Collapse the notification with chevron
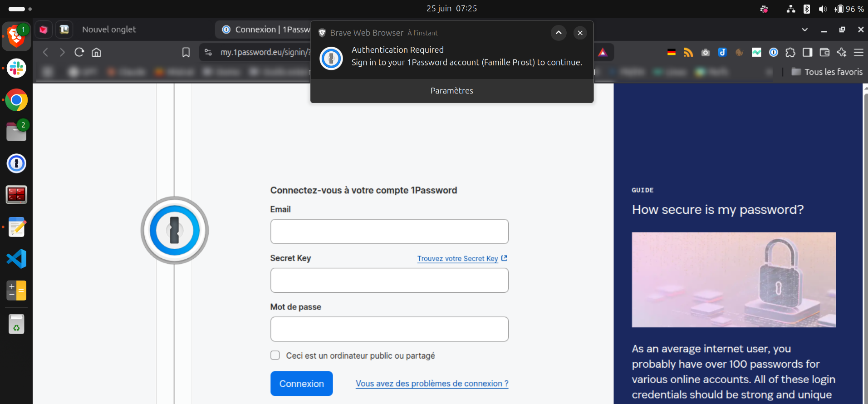 559,33
